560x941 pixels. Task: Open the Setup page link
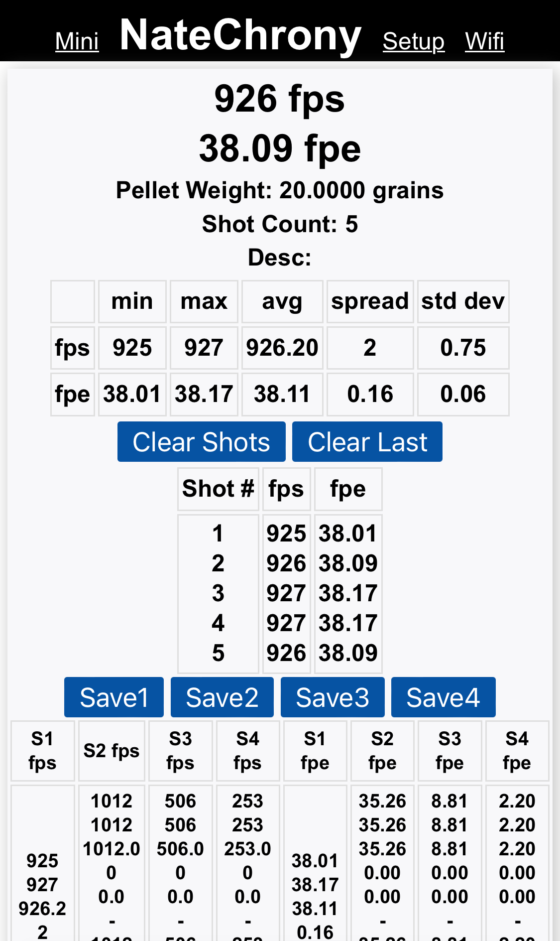point(413,41)
